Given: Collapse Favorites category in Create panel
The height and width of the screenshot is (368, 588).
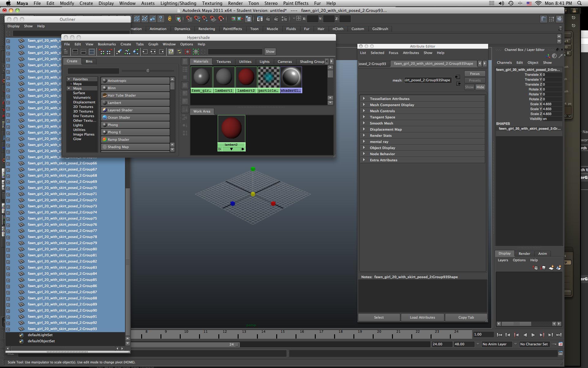Looking at the screenshot, I should pos(69,79).
